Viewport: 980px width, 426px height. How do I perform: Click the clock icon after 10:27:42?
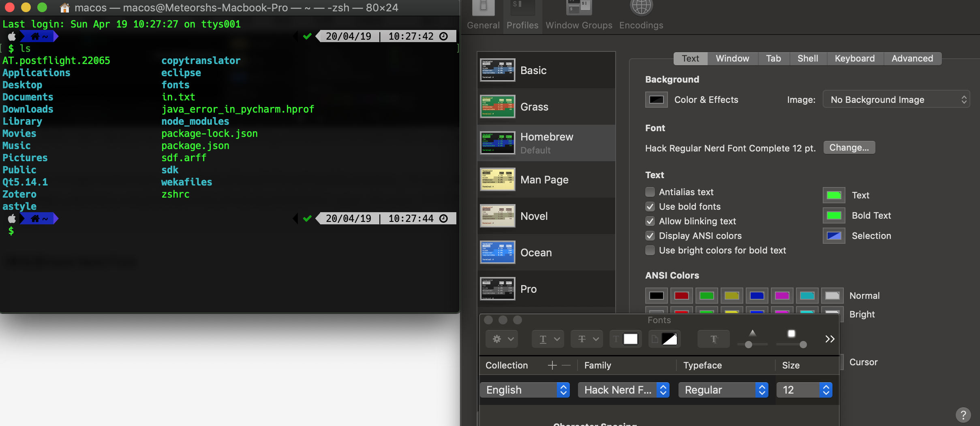coord(444,36)
